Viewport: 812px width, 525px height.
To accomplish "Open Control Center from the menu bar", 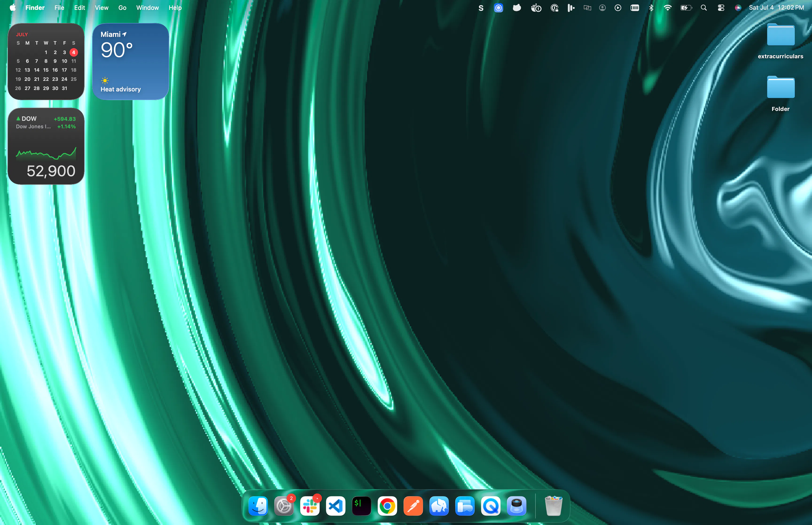I will [721, 8].
